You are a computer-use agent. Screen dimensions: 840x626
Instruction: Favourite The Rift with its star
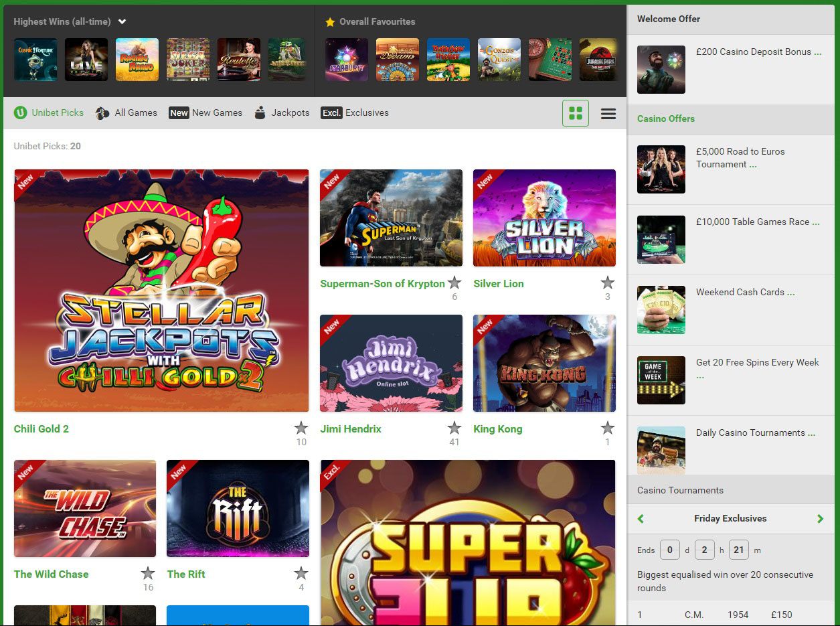pos(301,573)
